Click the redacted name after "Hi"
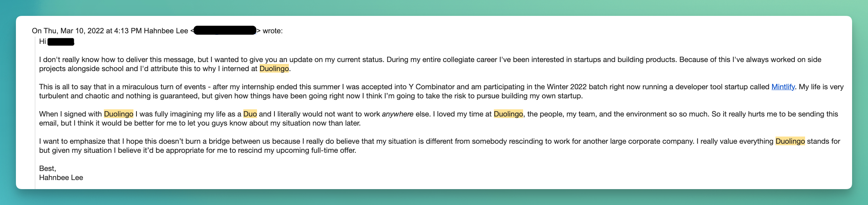 (61, 42)
